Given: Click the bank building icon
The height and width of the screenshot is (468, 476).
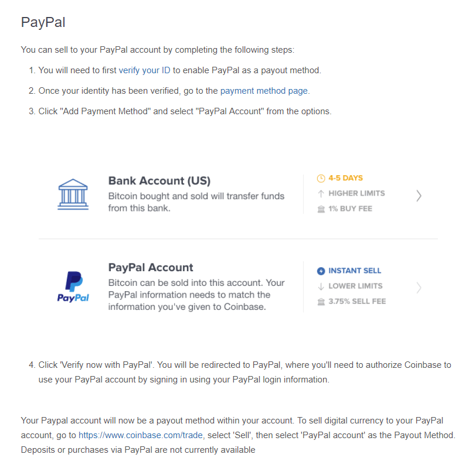Looking at the screenshot, I should click(x=73, y=194).
